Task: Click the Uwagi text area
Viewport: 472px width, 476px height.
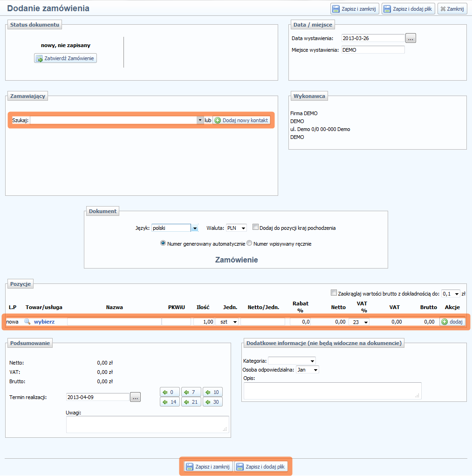Action: [x=147, y=424]
